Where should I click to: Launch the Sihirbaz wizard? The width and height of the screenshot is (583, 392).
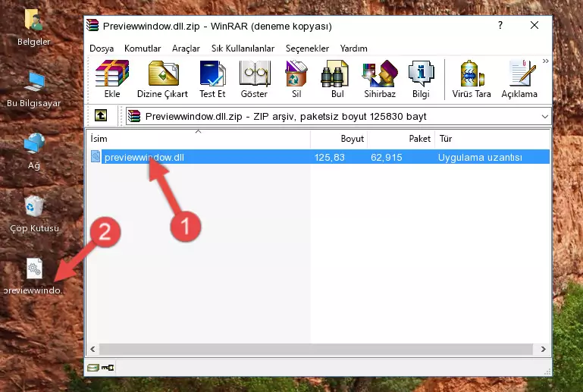[x=380, y=79]
